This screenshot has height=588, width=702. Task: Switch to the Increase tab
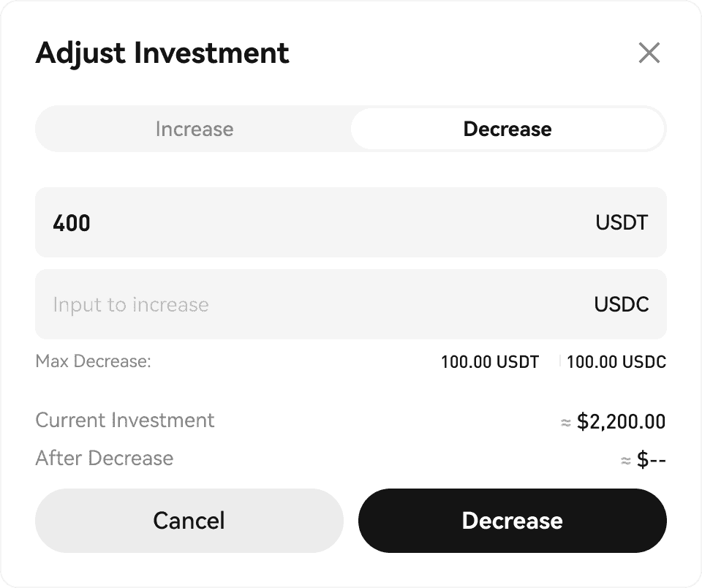click(194, 129)
